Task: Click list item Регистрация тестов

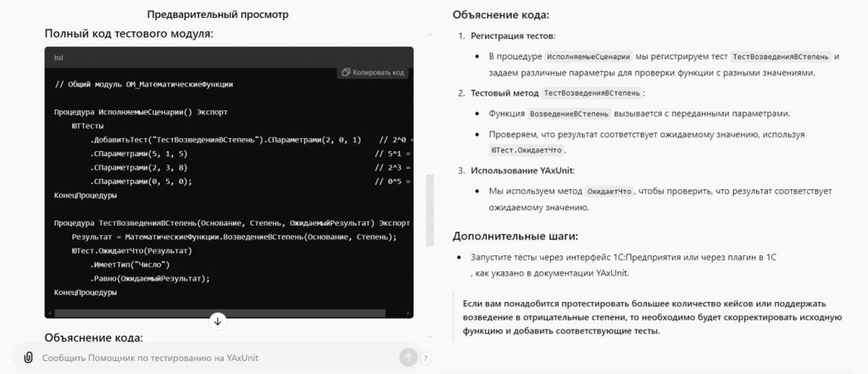Action: tap(513, 36)
